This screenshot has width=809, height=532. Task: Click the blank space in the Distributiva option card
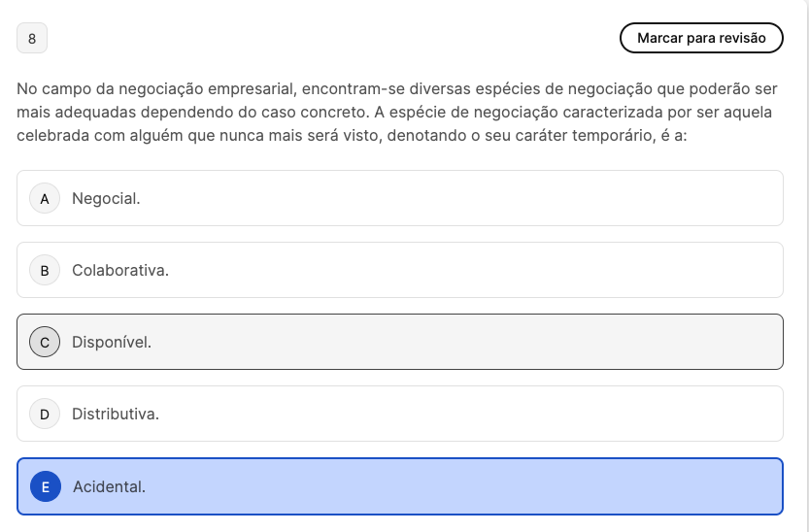(x=469, y=414)
